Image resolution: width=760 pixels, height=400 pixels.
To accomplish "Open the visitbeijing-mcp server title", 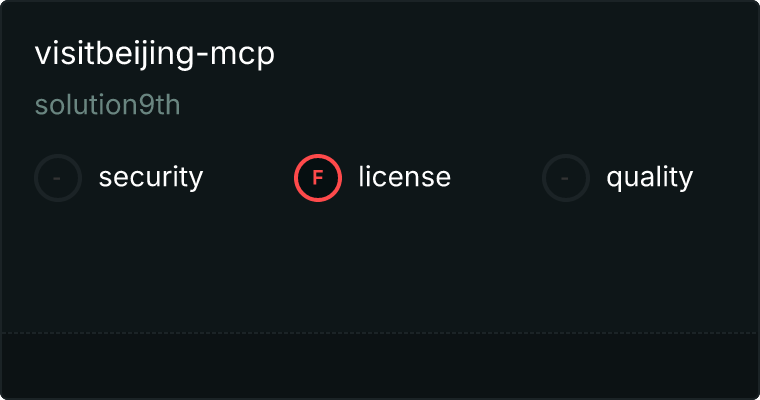I will tap(155, 54).
